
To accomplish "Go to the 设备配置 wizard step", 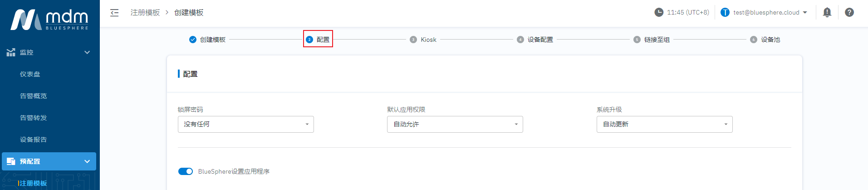I will coord(540,40).
